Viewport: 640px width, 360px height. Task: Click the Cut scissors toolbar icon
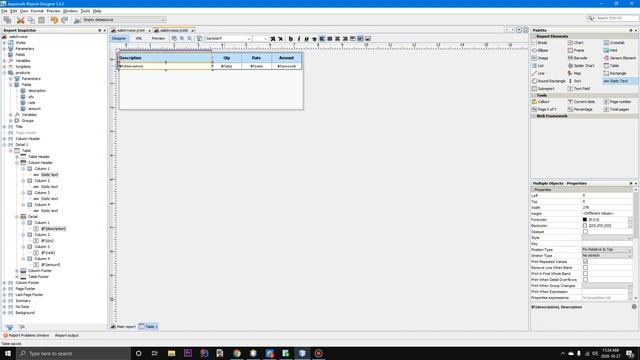click(20, 20)
